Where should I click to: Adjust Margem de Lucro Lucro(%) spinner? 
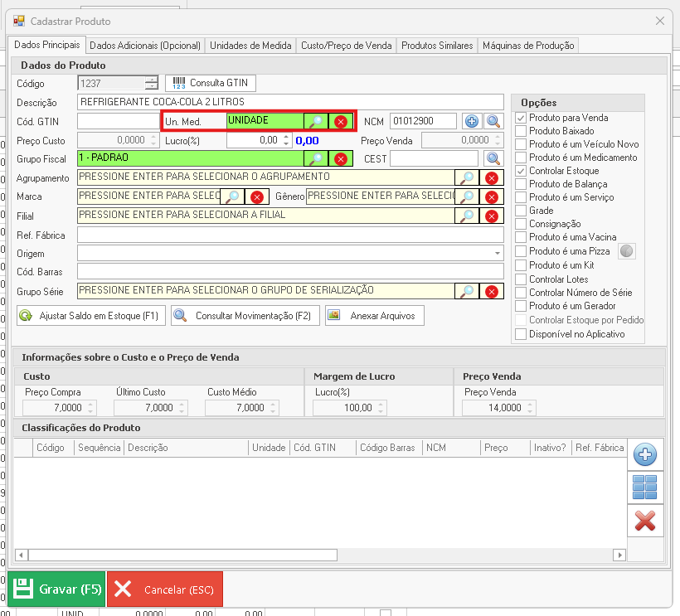click(381, 408)
